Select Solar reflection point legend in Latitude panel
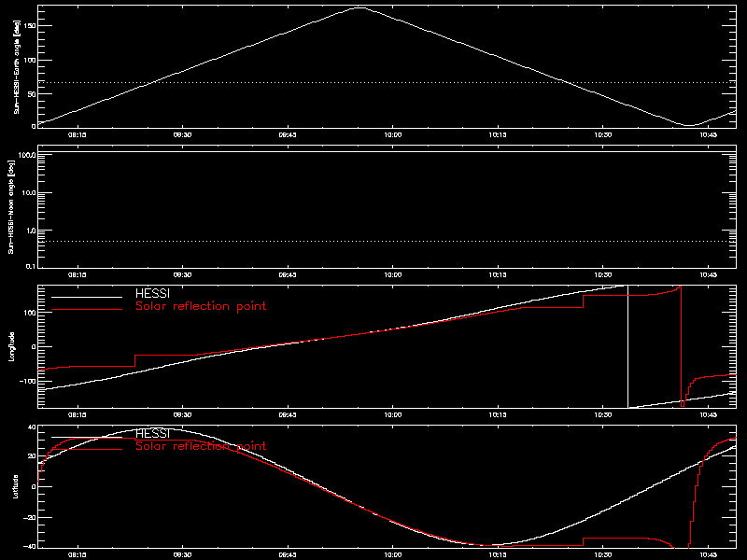 point(201,446)
